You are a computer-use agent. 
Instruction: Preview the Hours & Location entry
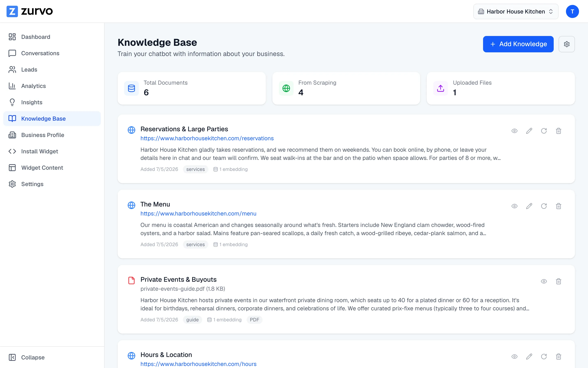514,357
